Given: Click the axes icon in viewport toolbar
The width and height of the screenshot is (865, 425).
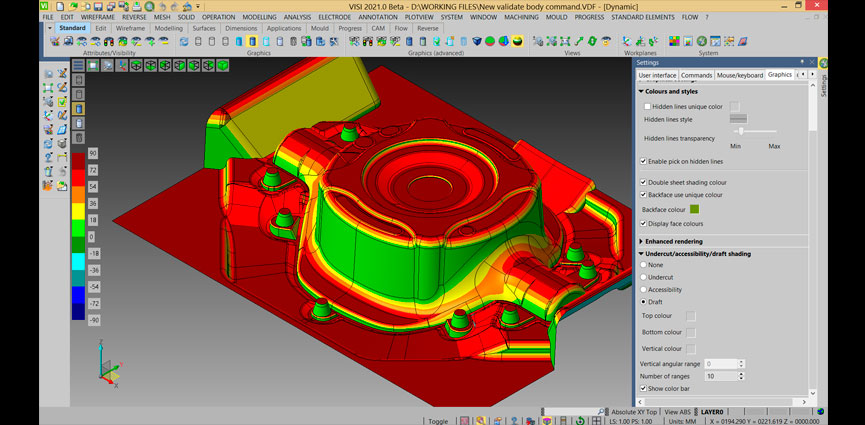Looking at the screenshot, I should point(121,66).
